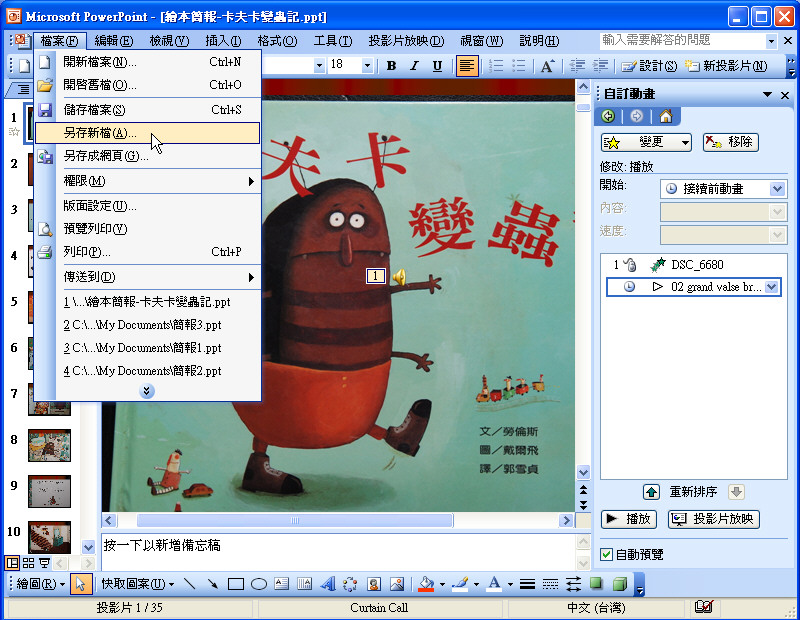Insert WordArt from the drawing toolbar
This screenshot has width=800, height=620.
point(328,584)
